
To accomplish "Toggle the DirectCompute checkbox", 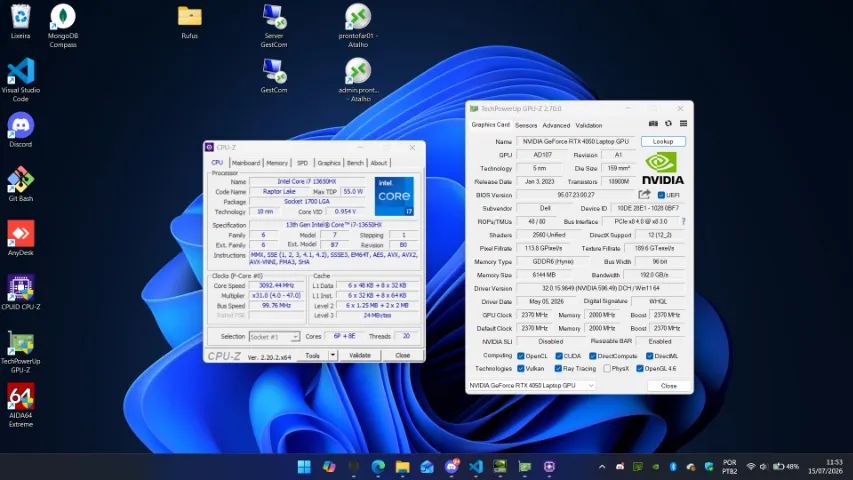I will click(x=593, y=356).
